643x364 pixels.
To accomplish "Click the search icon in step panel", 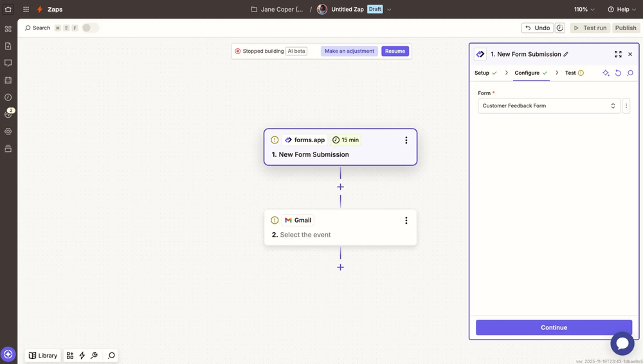I will [630, 73].
